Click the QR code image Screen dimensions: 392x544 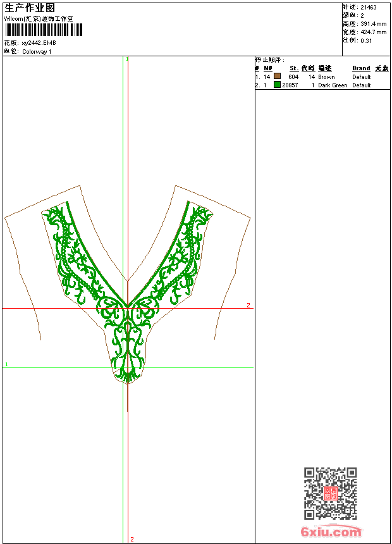coord(331,493)
